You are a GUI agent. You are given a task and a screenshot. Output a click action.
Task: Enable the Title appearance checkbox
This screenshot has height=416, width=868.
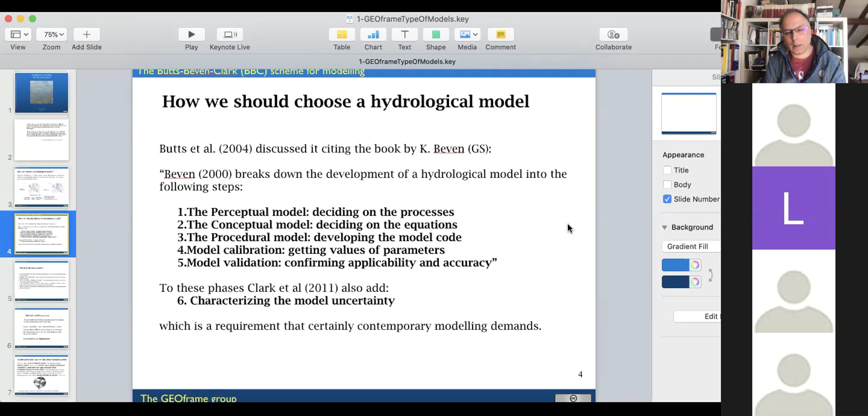click(667, 170)
